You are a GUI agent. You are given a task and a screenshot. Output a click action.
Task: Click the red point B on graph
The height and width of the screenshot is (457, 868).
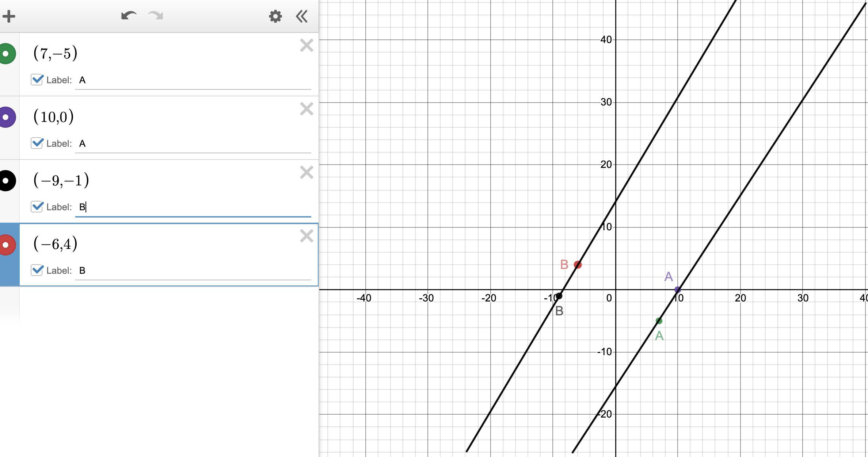point(578,265)
